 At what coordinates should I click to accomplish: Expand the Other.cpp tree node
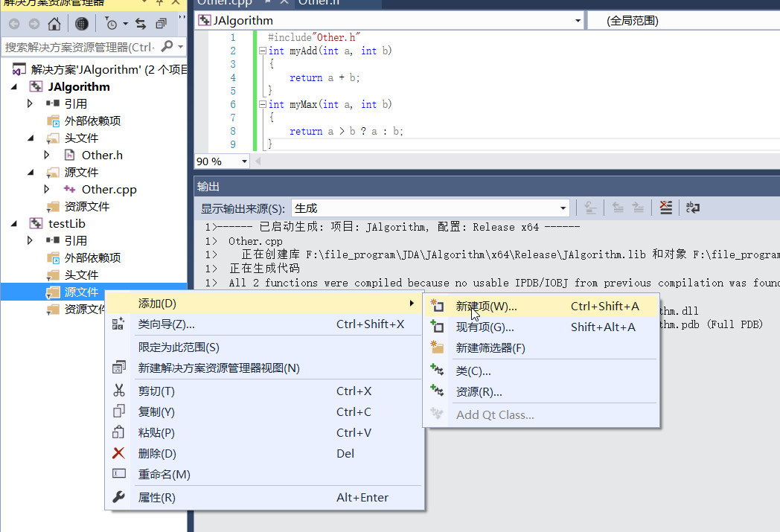(47, 189)
